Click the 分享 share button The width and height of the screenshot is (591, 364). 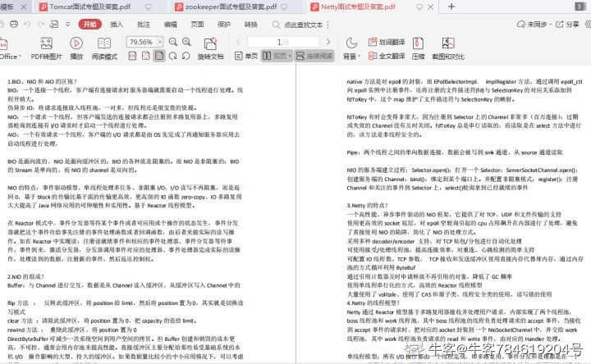tap(568, 25)
